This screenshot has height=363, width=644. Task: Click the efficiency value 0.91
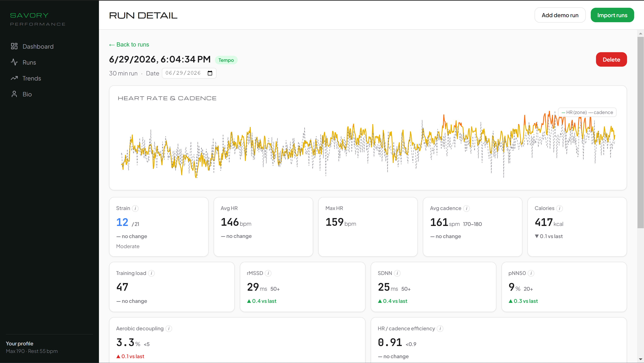[x=390, y=342]
